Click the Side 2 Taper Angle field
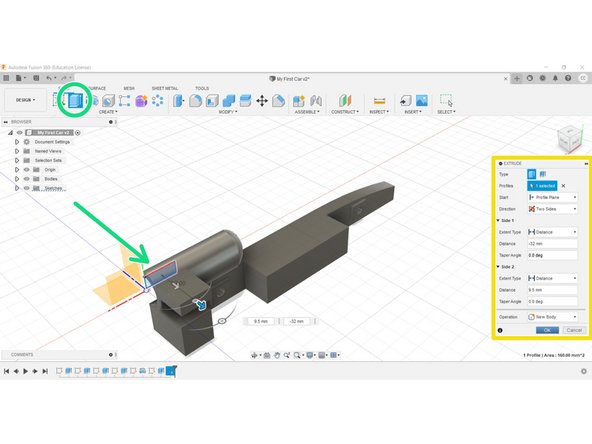This screenshot has width=592, height=444. pos(552,301)
